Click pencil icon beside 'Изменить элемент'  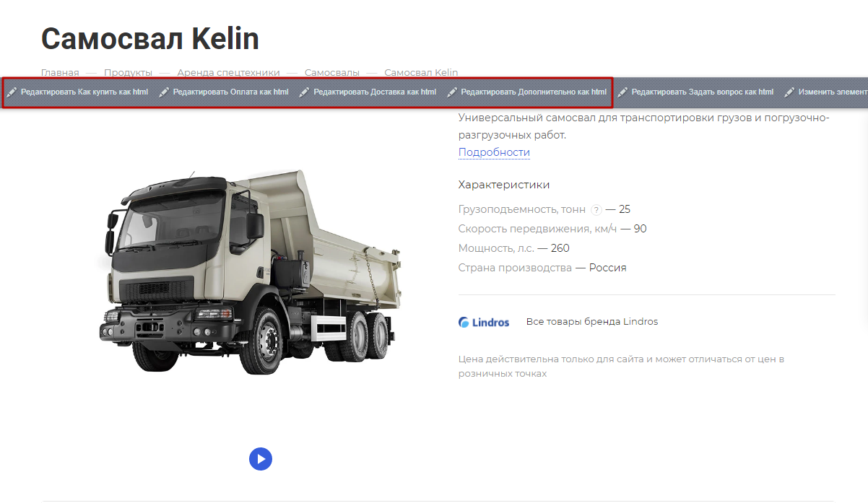[x=789, y=92]
